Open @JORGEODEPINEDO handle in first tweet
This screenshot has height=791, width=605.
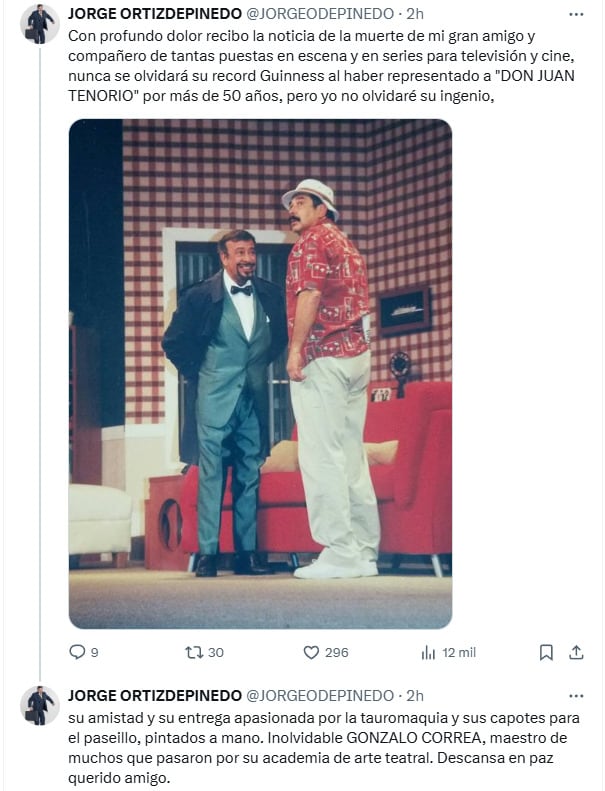click(x=320, y=15)
